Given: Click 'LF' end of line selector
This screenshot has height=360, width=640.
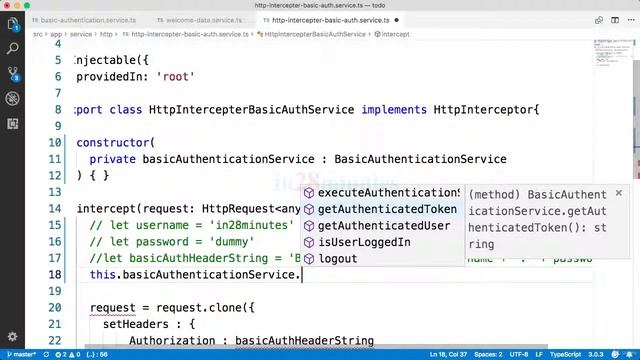Looking at the screenshot, I should point(539,355).
